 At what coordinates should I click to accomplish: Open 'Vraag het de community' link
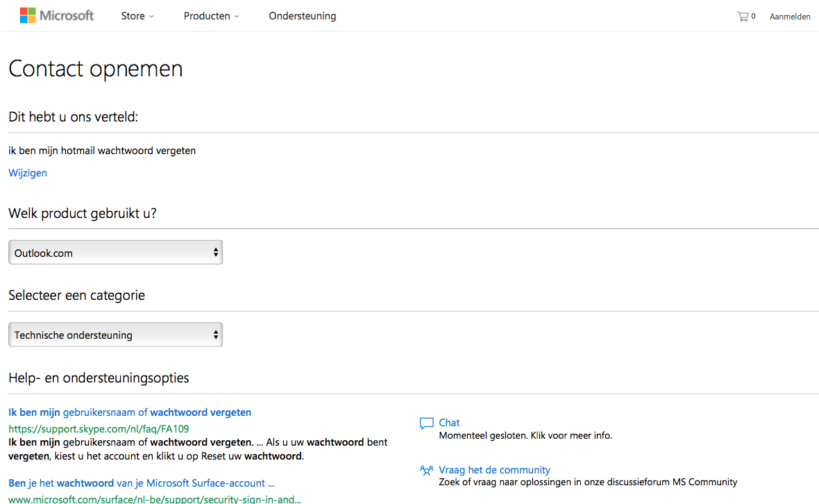point(494,470)
